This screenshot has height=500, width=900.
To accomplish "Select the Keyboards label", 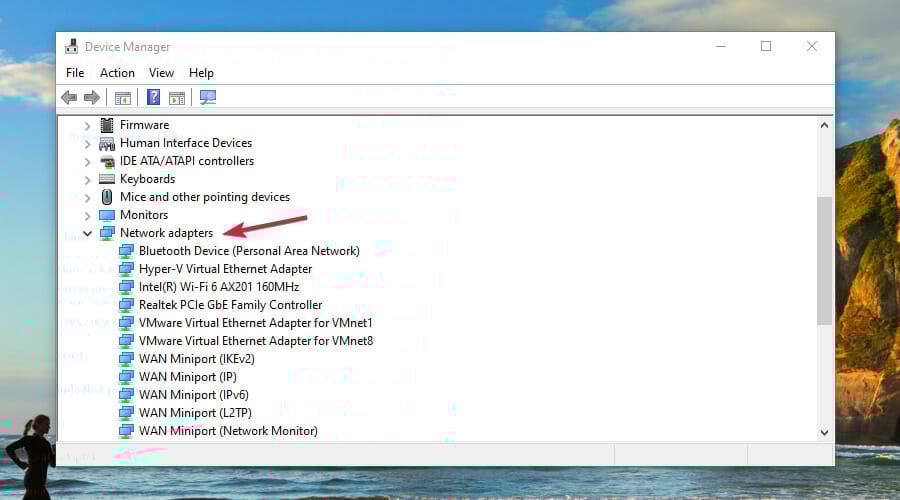I will [147, 179].
